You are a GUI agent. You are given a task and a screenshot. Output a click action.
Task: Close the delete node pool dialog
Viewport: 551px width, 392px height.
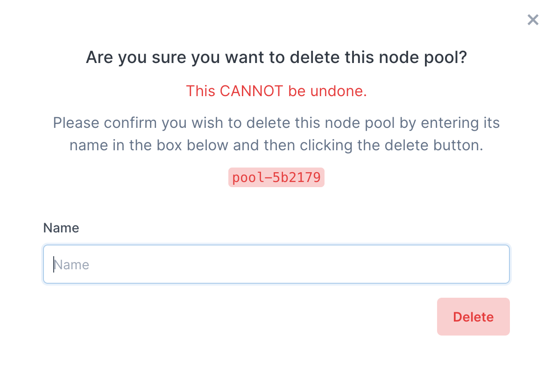pyautogui.click(x=533, y=20)
